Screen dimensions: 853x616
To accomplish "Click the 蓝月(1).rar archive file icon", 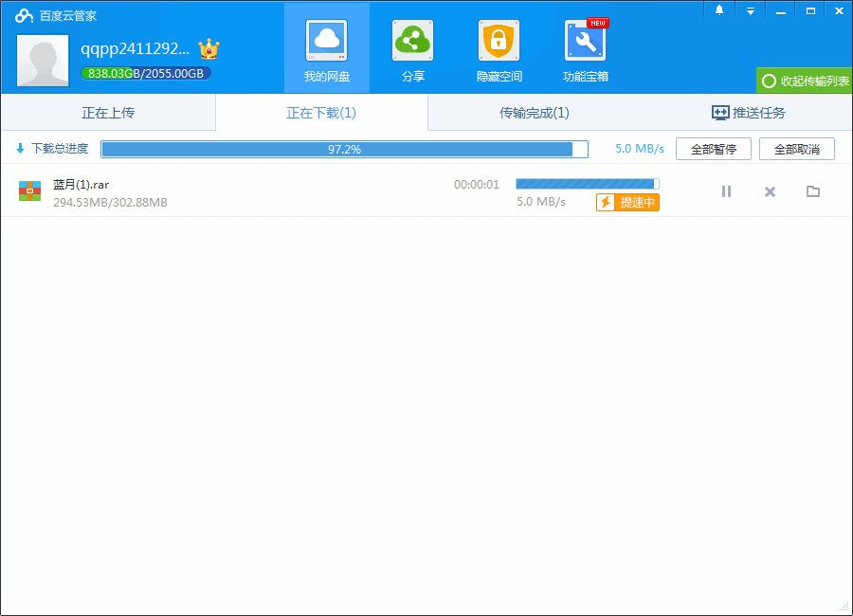I will point(30,191).
